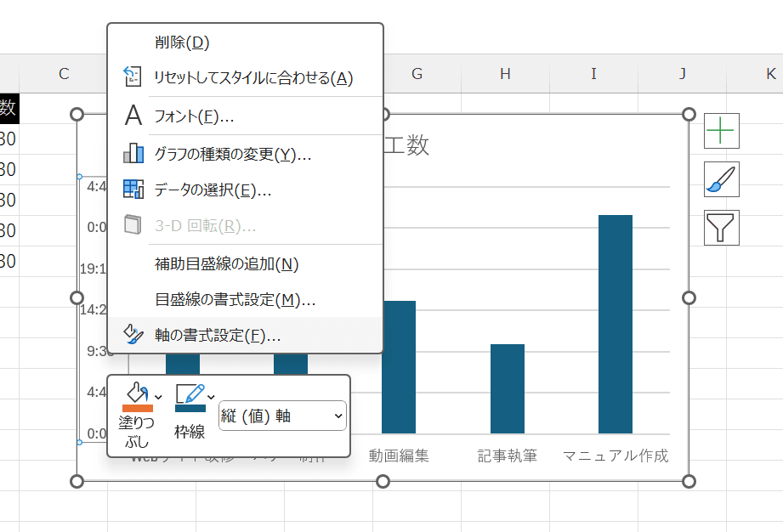Viewport: 783px width, 532px height.
Task: Click the chart elements plus icon
Action: 721,131
